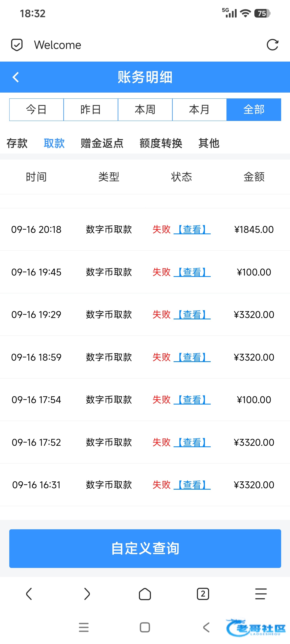The width and height of the screenshot is (290, 644).
Task: Switch to the 额度转换 category
Action: [161, 143]
